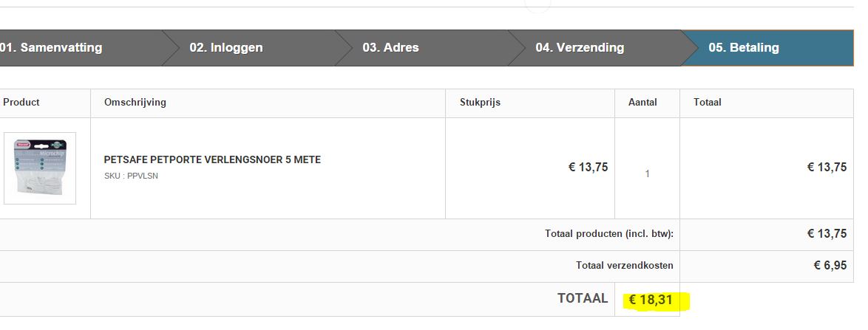Select the 04. Verzending step

click(x=580, y=48)
